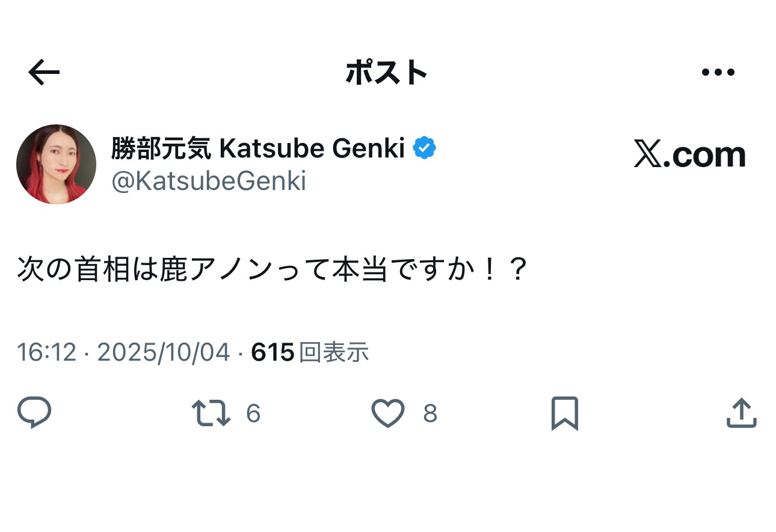This screenshot has height=532, width=776.
Task: Click the 615 view count number
Action: 272,352
